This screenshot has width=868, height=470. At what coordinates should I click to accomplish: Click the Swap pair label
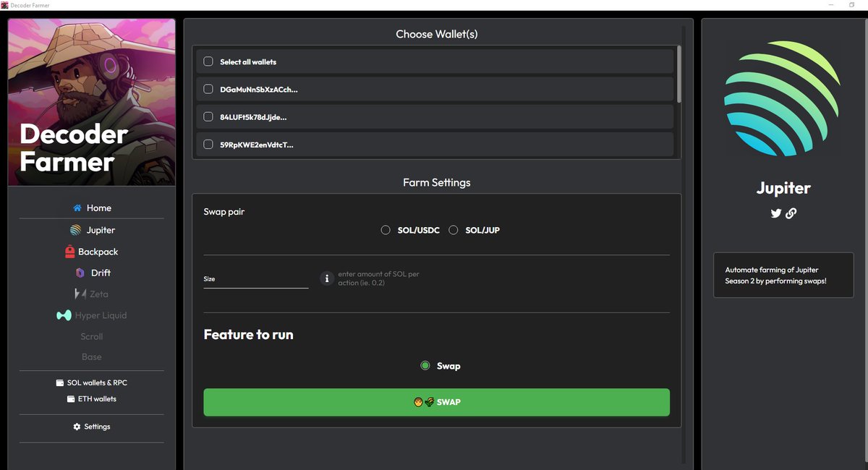(224, 213)
